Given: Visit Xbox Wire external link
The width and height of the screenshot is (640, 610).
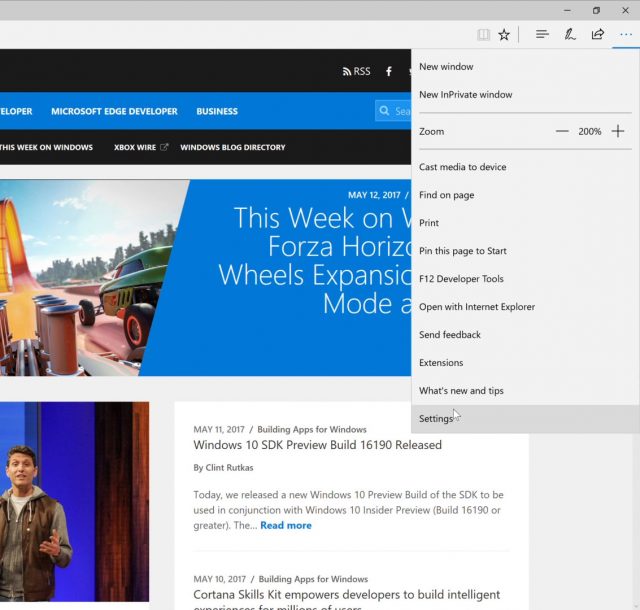Looking at the screenshot, I should click(x=141, y=147).
